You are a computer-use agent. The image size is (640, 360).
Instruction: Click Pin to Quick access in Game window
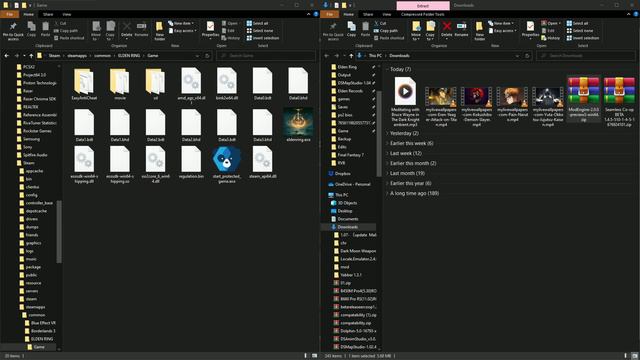click(13, 31)
